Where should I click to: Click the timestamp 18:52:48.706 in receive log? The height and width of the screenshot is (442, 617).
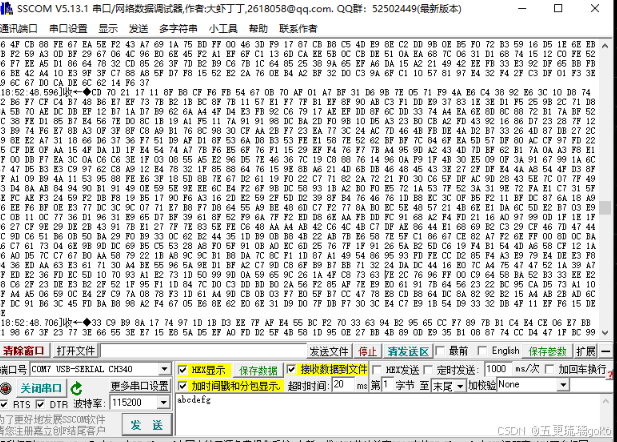30,323
